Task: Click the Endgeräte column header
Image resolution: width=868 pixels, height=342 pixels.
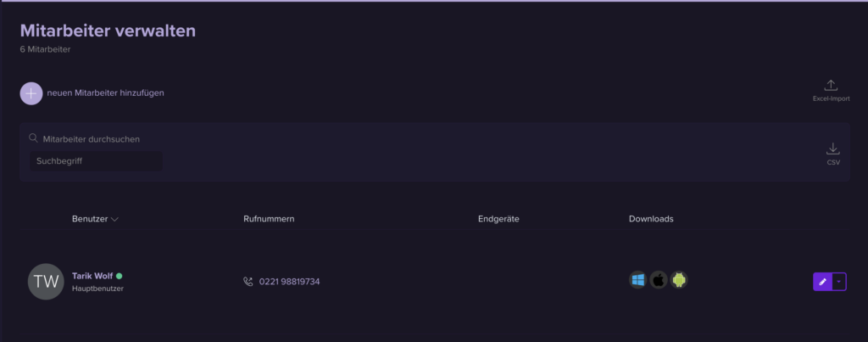Action: 498,219
